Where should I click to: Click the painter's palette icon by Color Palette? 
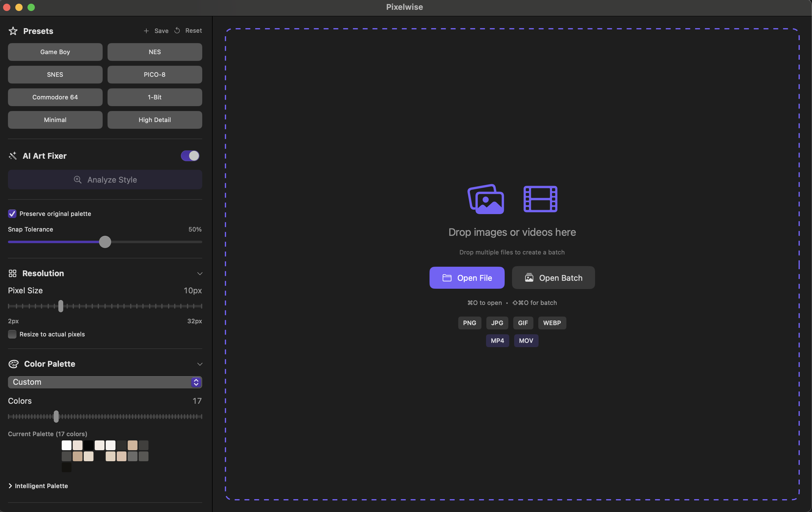pos(13,364)
